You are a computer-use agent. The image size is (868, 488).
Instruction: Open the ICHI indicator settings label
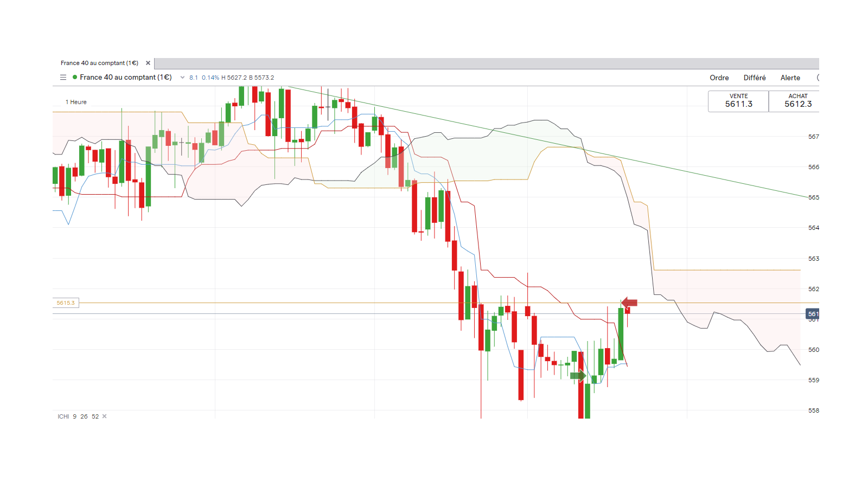click(63, 416)
